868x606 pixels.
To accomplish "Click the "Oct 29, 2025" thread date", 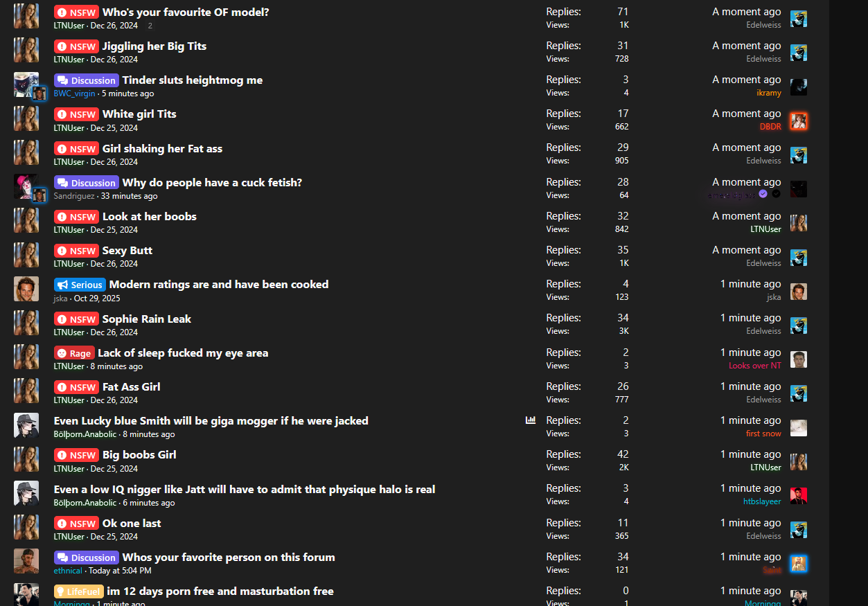I will [x=97, y=298].
